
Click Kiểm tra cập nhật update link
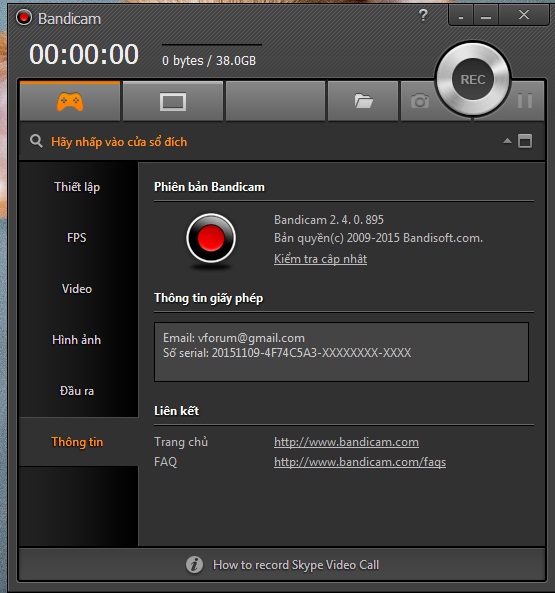click(x=320, y=259)
